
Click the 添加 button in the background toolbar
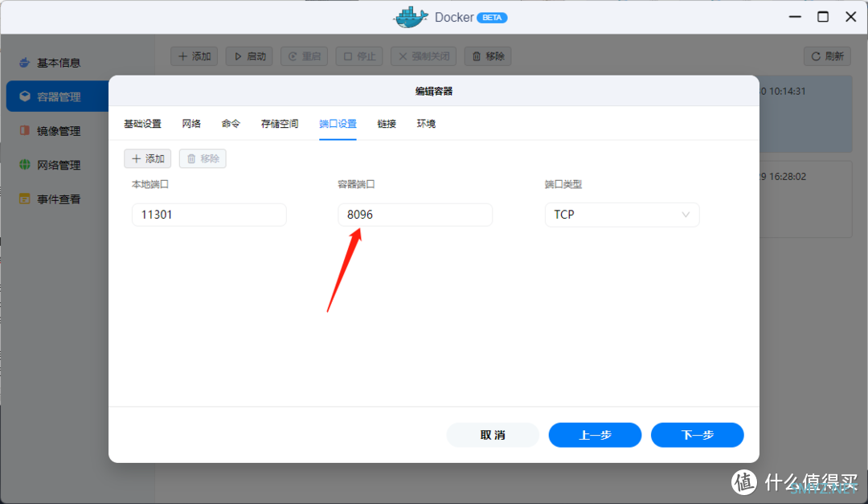[194, 56]
